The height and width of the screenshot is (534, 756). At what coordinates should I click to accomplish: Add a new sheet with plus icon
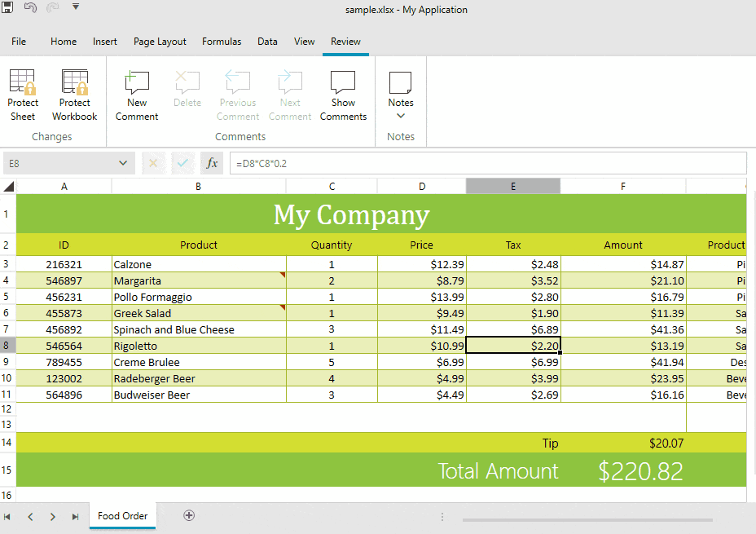coord(189,515)
